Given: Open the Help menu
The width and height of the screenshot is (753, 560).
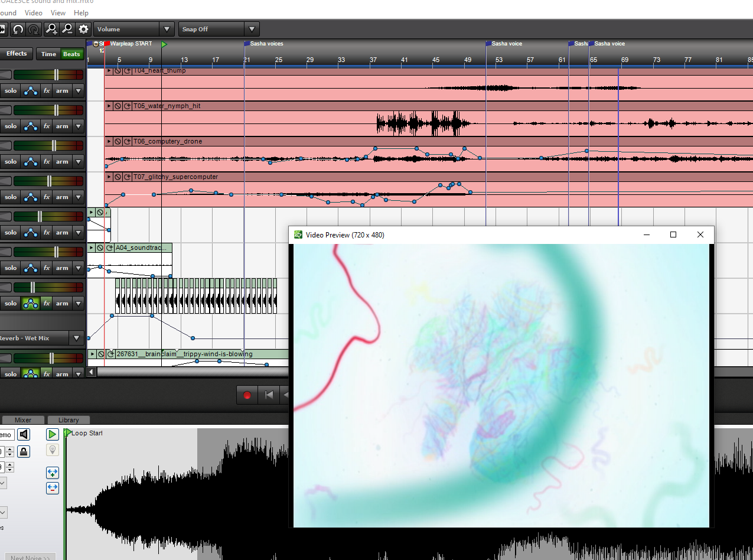Looking at the screenshot, I should (x=81, y=13).
